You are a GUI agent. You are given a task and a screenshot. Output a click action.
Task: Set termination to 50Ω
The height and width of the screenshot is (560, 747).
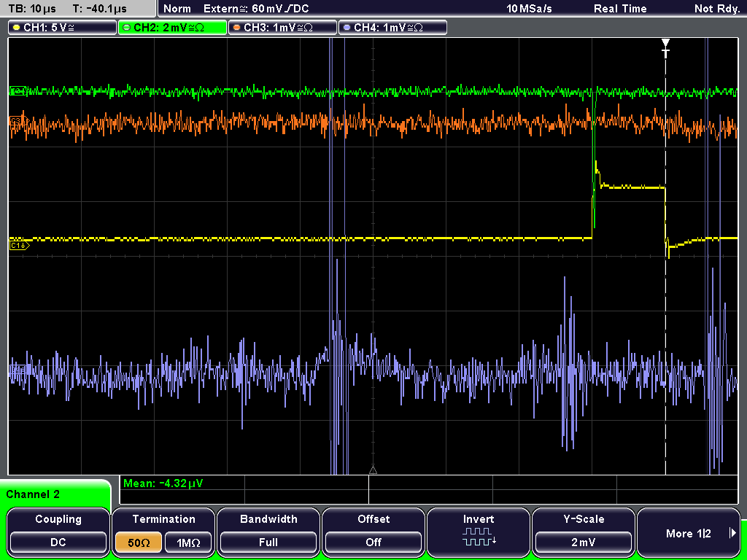(139, 542)
